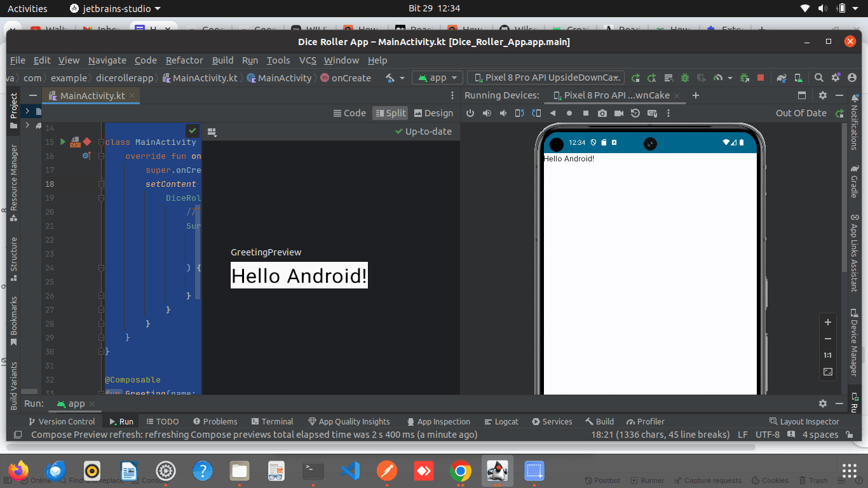Switch editor to Design view mode
The height and width of the screenshot is (488, 868).
[433, 113]
